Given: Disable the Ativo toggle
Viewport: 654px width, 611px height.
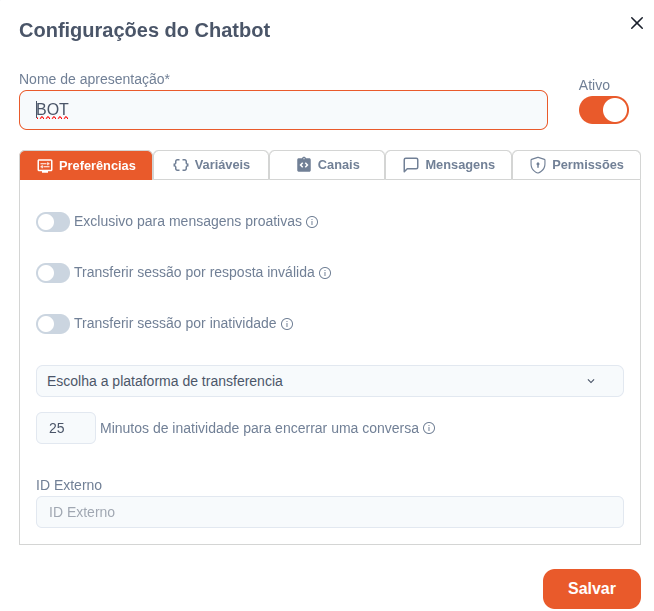Looking at the screenshot, I should 604,110.
